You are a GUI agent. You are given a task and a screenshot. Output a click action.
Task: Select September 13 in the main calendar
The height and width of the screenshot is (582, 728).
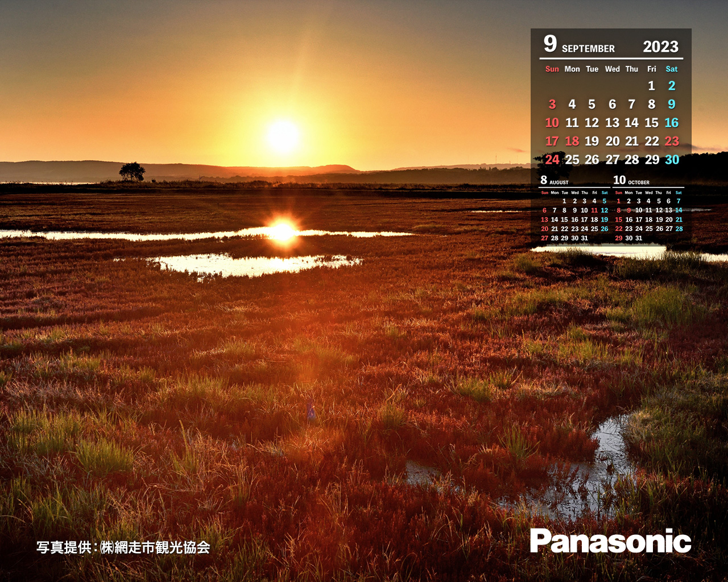612,123
